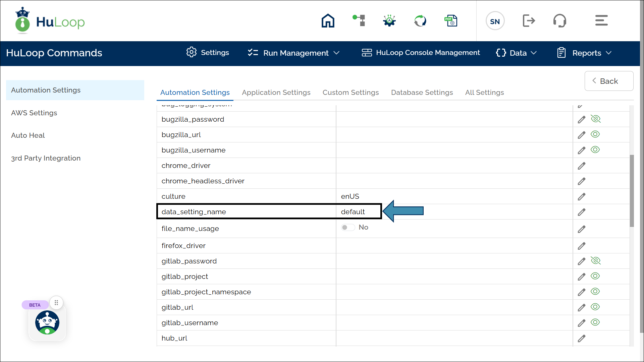Open the headset support icon
Image resolution: width=644 pixels, height=362 pixels.
[x=559, y=21]
